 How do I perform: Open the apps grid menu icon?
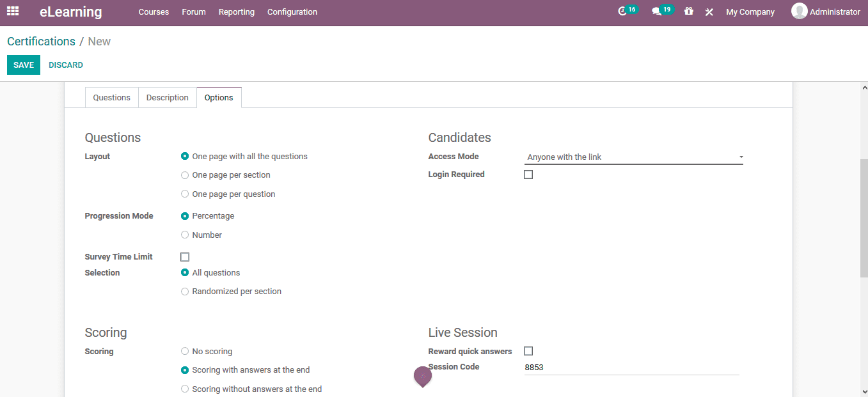point(13,12)
